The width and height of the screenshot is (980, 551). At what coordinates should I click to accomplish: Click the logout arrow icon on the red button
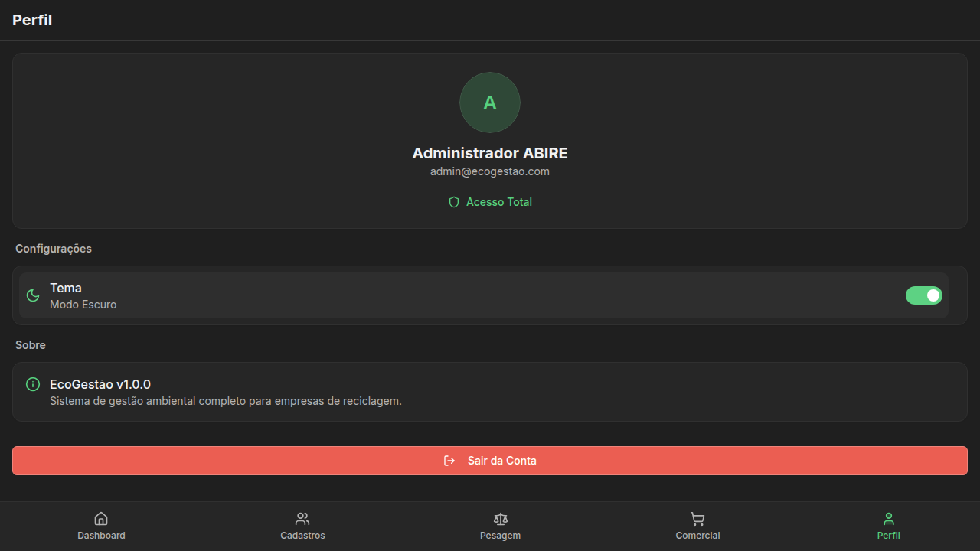click(x=449, y=461)
